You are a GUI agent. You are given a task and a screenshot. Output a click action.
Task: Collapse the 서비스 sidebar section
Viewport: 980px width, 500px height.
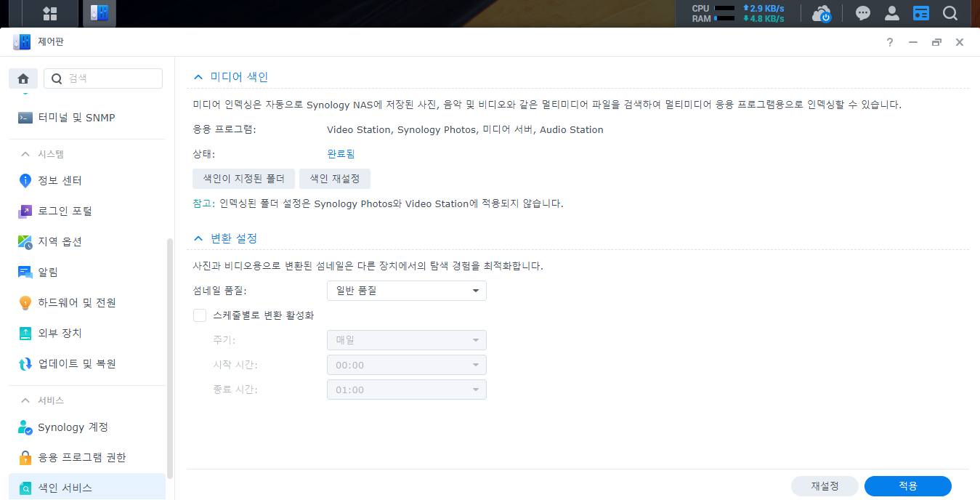[25, 400]
